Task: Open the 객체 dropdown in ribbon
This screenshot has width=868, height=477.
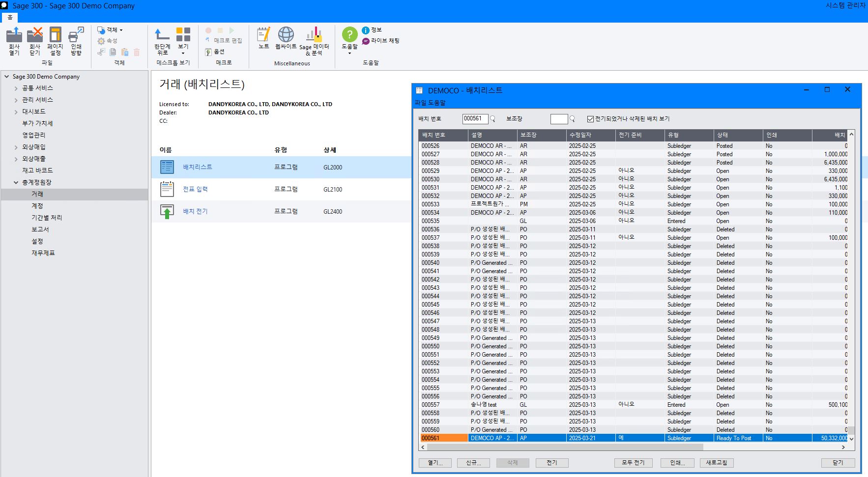Action: 110,30
